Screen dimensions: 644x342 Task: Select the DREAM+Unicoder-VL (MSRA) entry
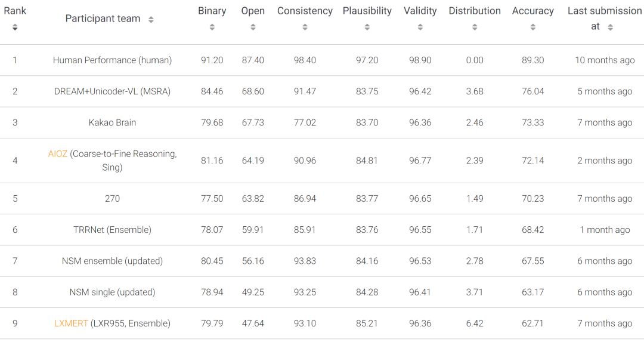click(x=112, y=91)
